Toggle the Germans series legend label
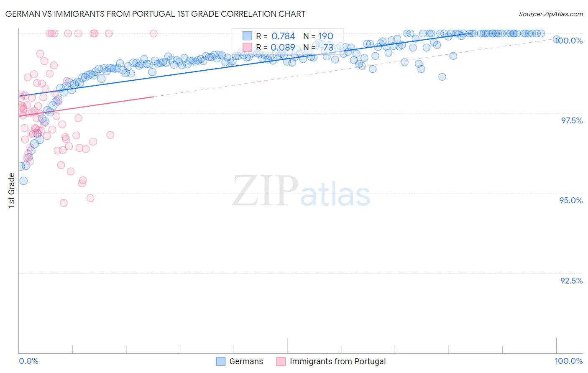588x373 pixels. 246,361
